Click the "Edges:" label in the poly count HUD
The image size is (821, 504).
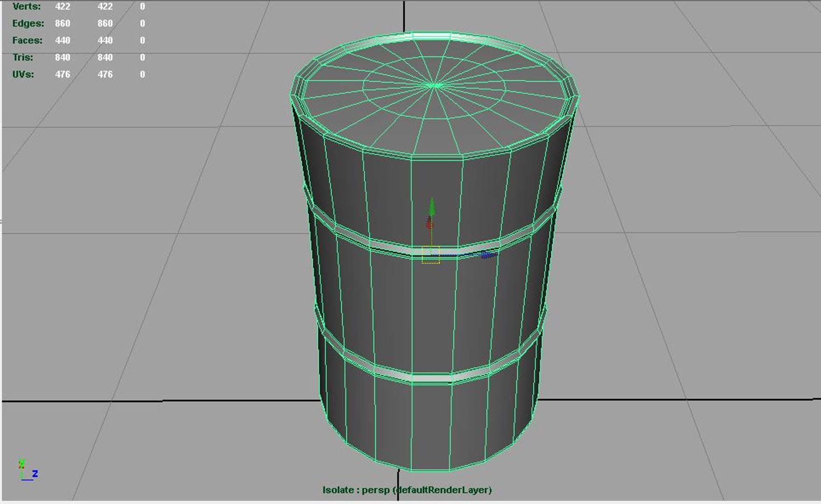28,23
